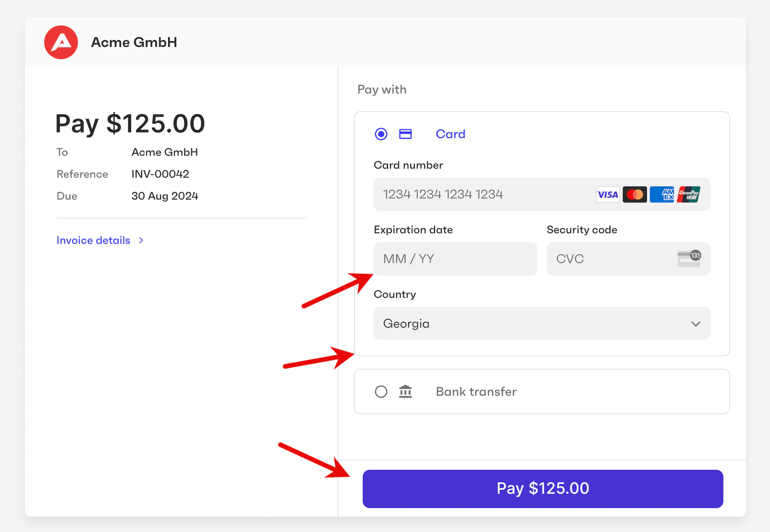Select the Card payment radio button
Viewport: 770px width, 532px height.
click(380, 134)
